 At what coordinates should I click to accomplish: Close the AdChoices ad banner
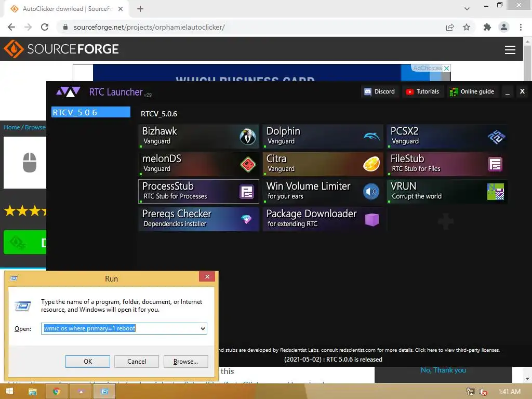coord(447,68)
